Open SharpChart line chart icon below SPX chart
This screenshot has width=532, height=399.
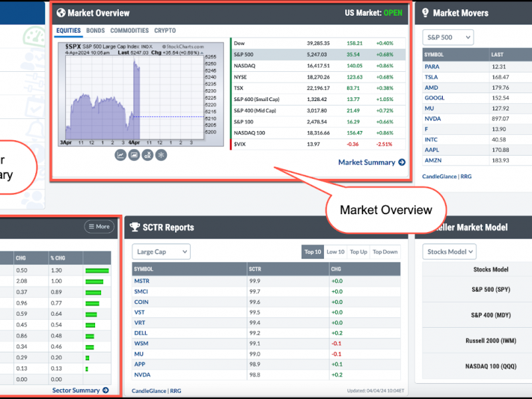120,155
